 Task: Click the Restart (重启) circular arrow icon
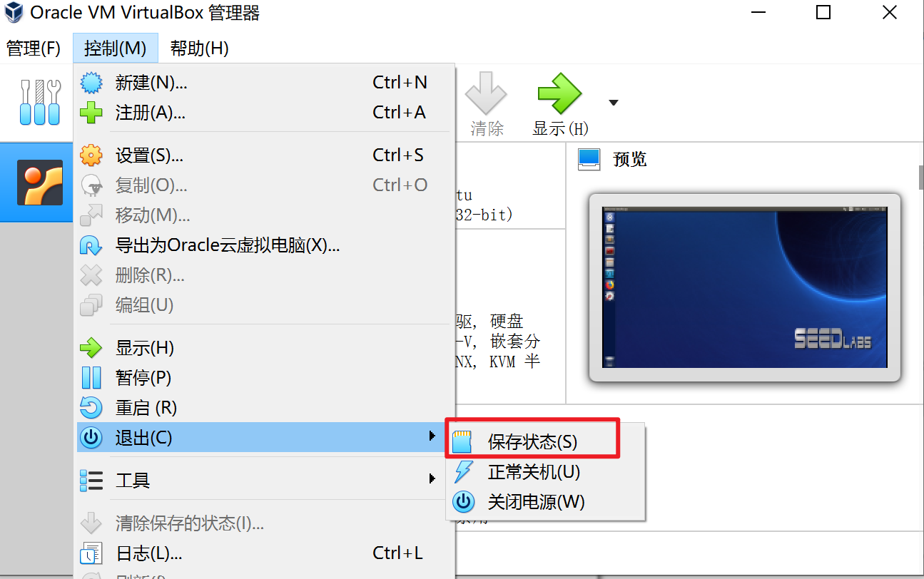point(91,408)
